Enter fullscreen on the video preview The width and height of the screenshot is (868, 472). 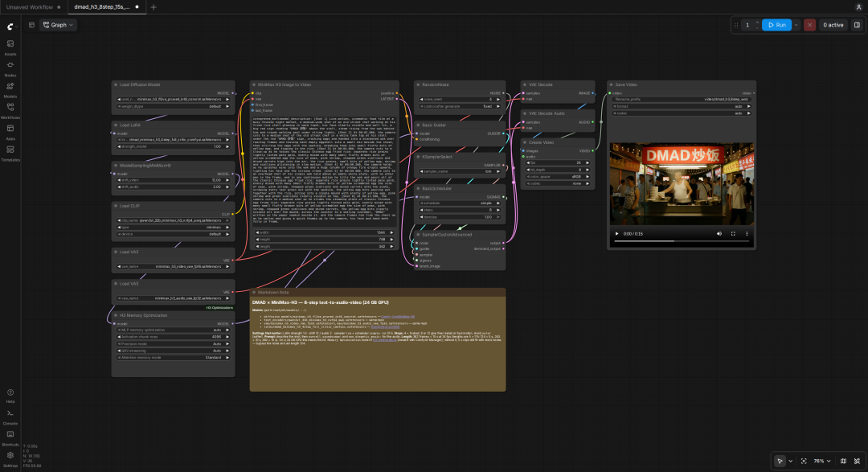(733, 234)
